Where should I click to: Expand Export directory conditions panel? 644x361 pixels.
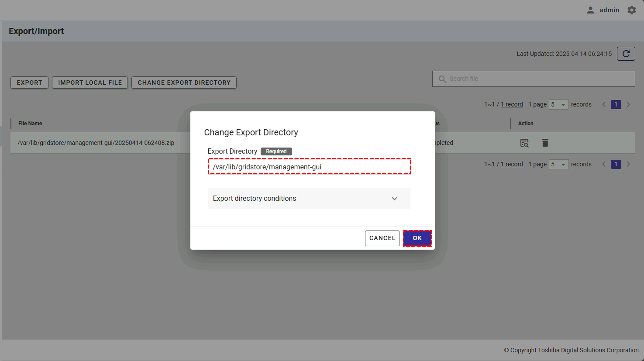[x=394, y=199]
